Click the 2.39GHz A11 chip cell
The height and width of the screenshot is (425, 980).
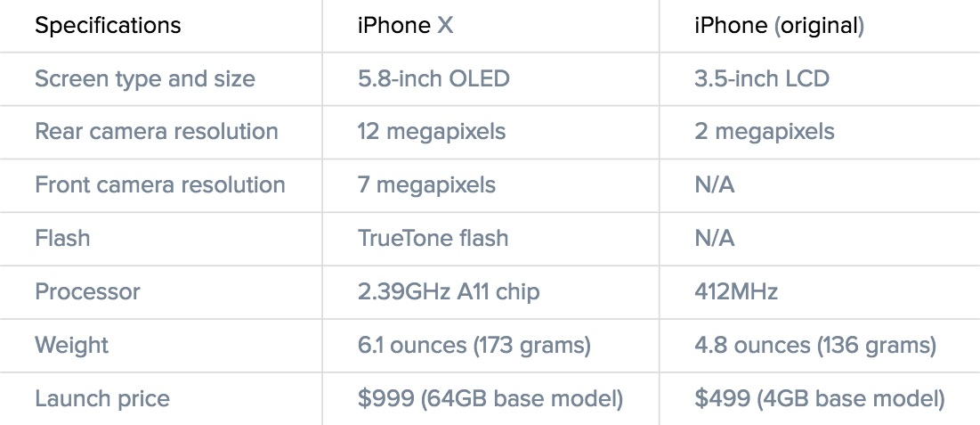[x=449, y=291]
